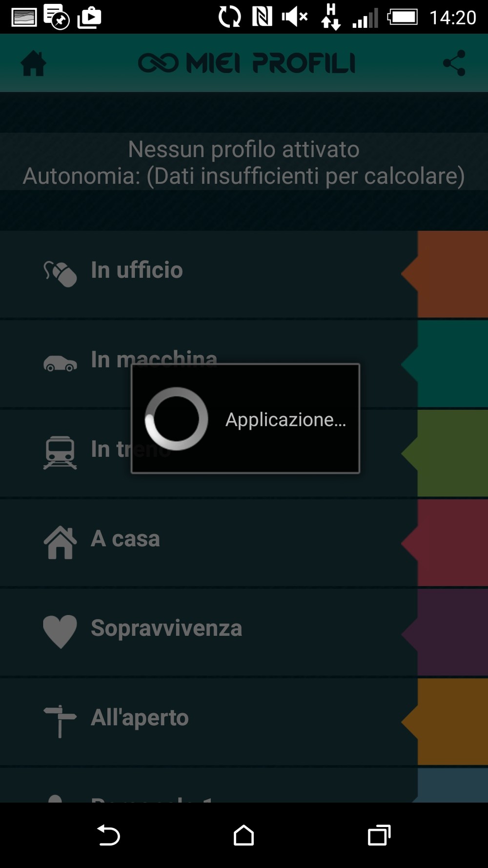Tap the heart icon for Sopravvivenza
The height and width of the screenshot is (868, 488).
click(x=60, y=632)
